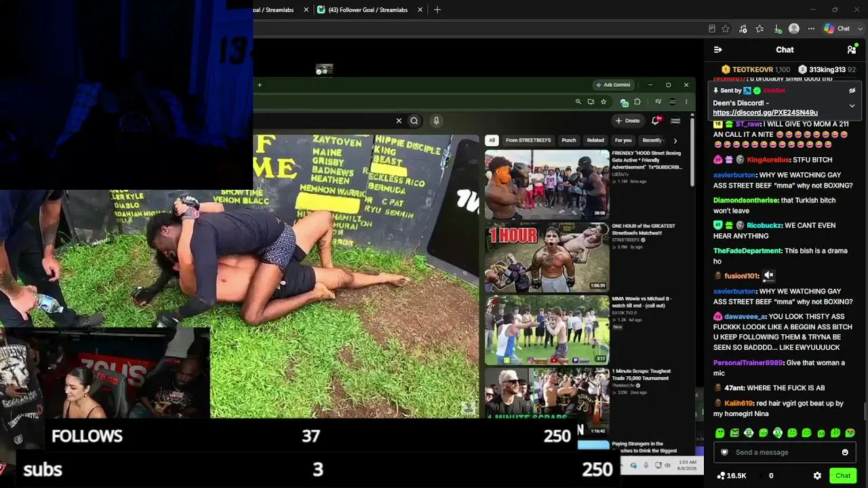Open the Copilot Chat button in browser toolbar

(837, 28)
